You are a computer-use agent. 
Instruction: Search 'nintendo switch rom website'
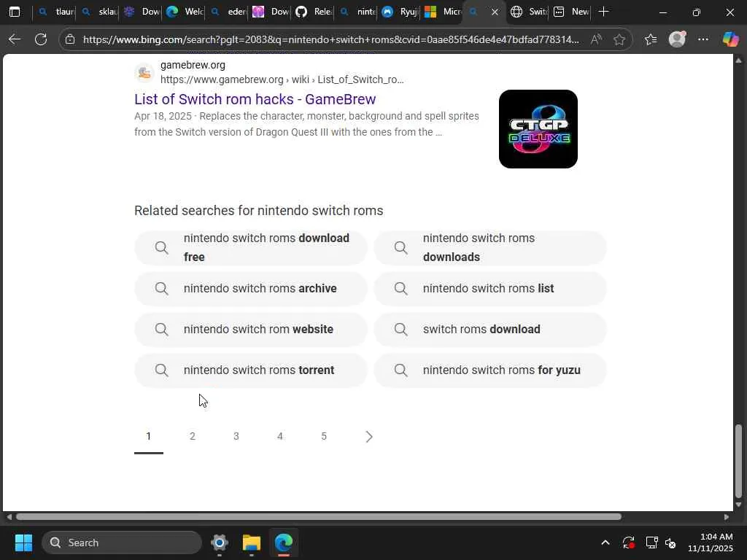coord(251,330)
